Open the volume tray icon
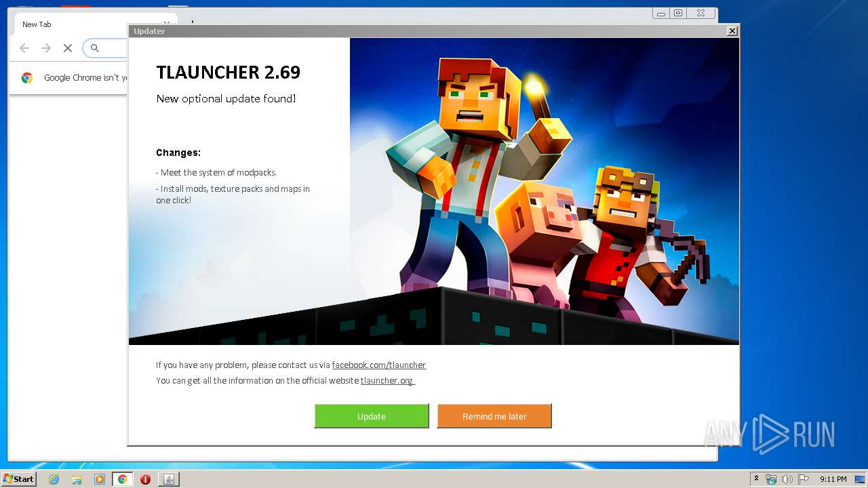Viewport: 868px width, 488px height. click(x=787, y=479)
